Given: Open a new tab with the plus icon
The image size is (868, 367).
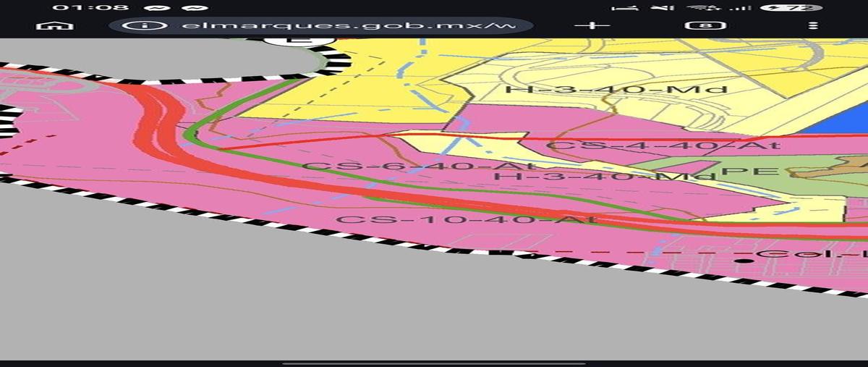Looking at the screenshot, I should coord(592,25).
